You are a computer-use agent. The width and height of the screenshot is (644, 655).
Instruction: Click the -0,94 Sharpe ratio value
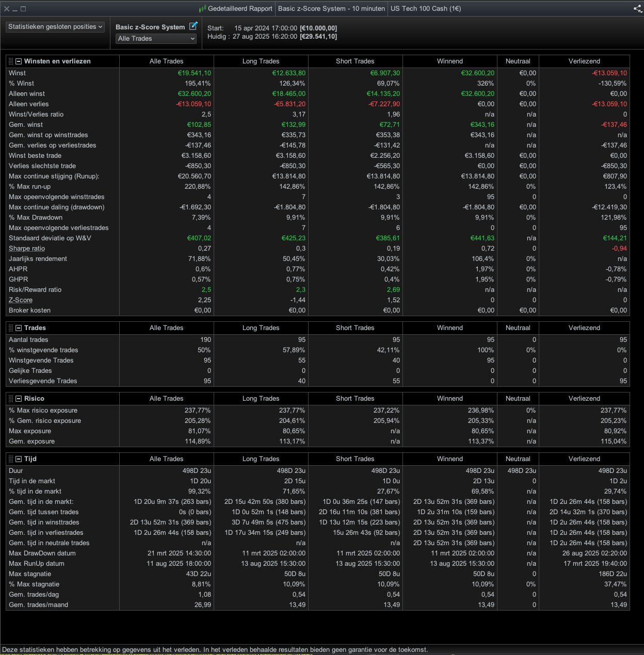tap(619, 249)
